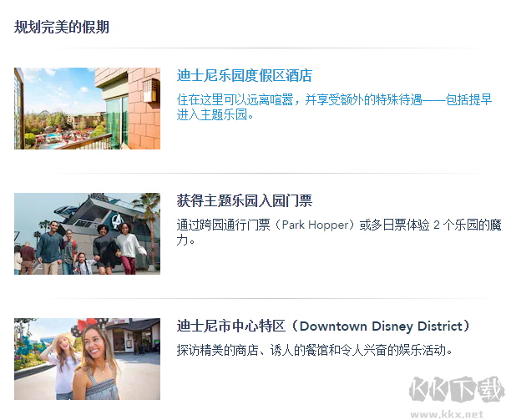Click the family at Avengers Campus thumbnail
Viewport: 506px width, 420px height.
[87, 234]
